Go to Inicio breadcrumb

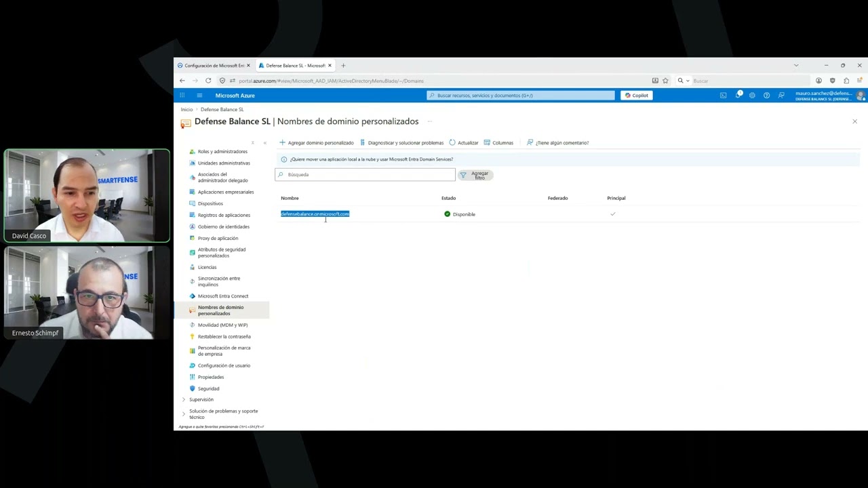click(x=186, y=109)
